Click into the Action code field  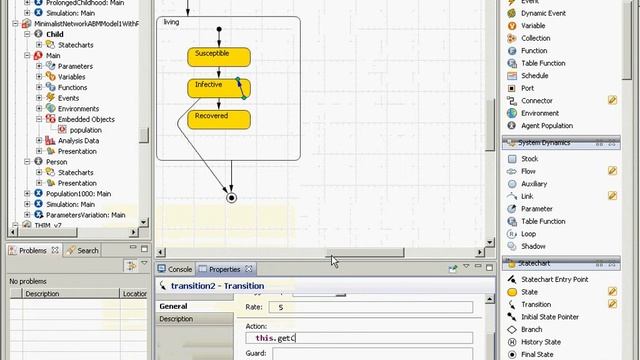point(359,338)
